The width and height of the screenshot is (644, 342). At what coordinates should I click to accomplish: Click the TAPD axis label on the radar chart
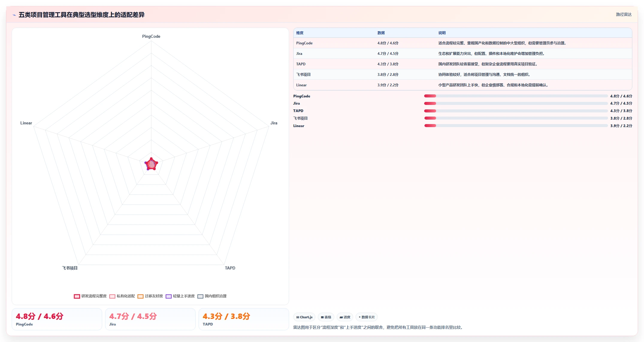(x=230, y=268)
